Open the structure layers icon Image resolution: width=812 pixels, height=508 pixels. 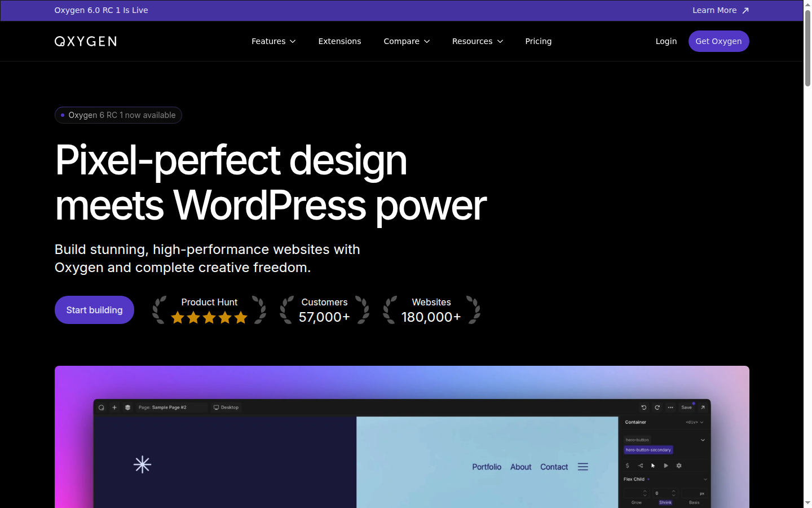click(127, 407)
